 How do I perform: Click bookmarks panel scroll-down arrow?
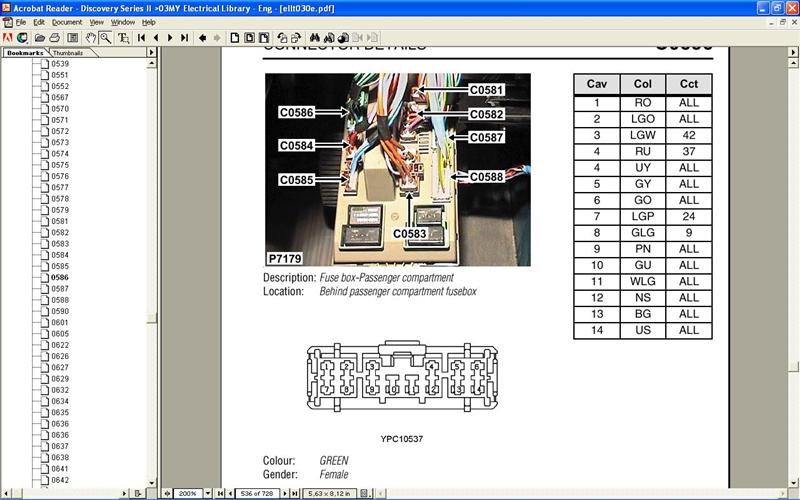coord(152,483)
